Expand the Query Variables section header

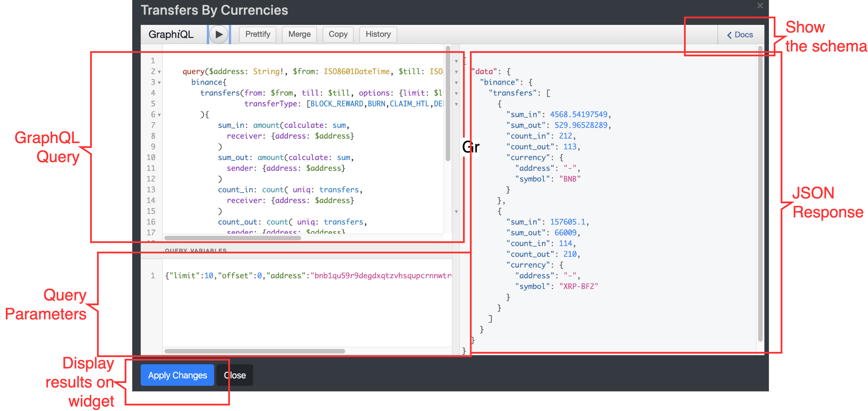[x=196, y=250]
